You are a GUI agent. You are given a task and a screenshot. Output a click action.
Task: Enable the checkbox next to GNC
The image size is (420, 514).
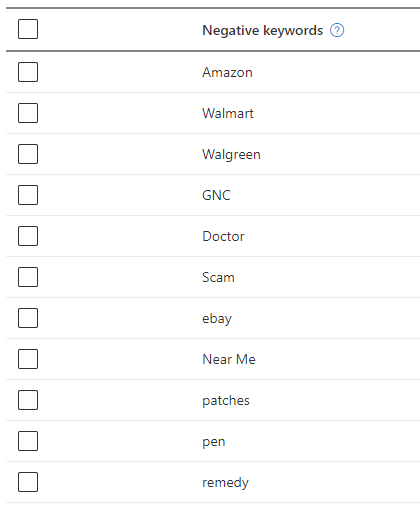click(28, 195)
